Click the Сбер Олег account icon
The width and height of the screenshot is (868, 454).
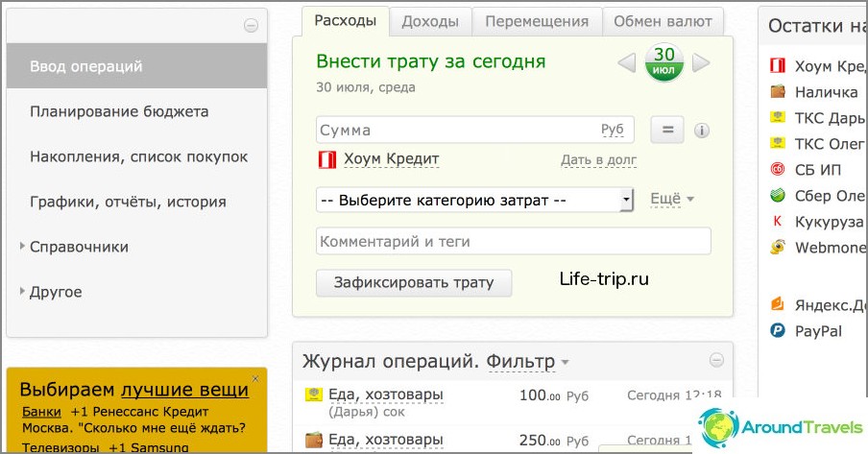coord(778,195)
